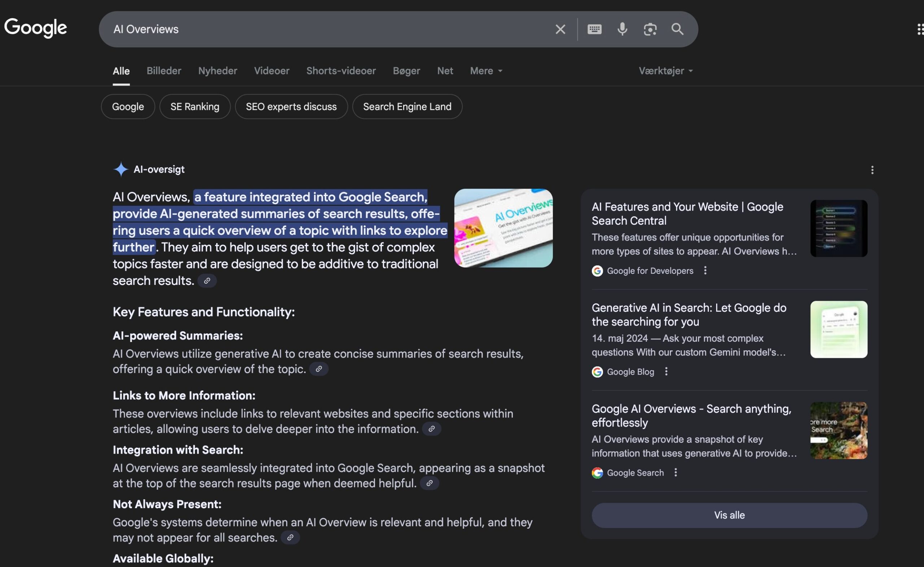
Task: Click the Search Engine Land chip
Action: pos(407,107)
